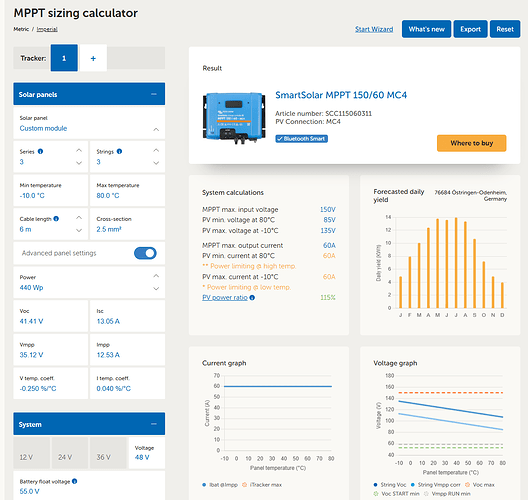Image resolution: width=528 pixels, height=500 pixels.
Task: Toggle Voc max legend series
Action: [480, 485]
